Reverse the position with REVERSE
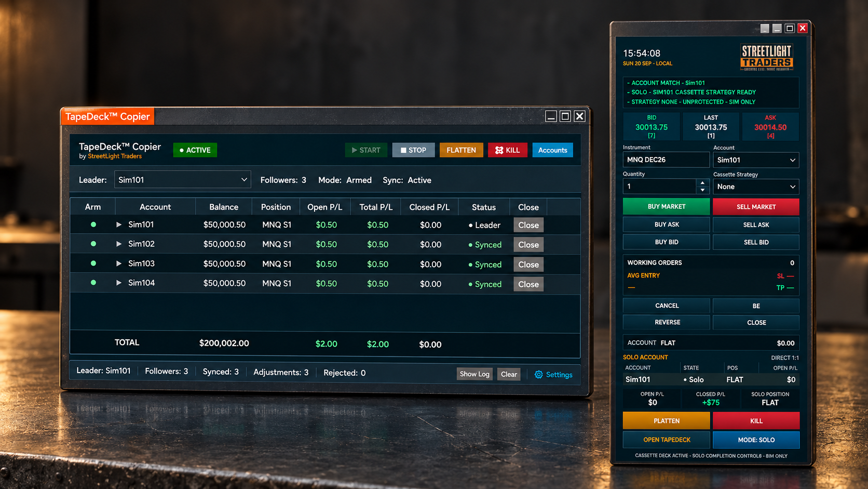This screenshot has height=489, width=868. tap(666, 322)
